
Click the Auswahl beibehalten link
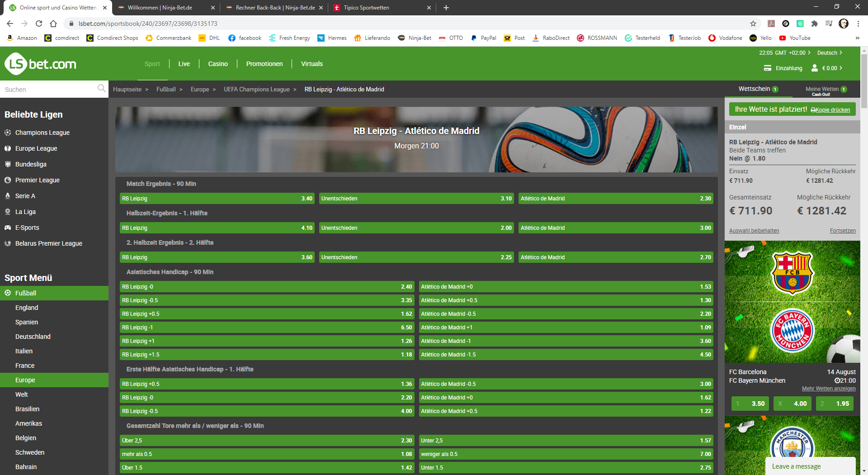pos(754,231)
